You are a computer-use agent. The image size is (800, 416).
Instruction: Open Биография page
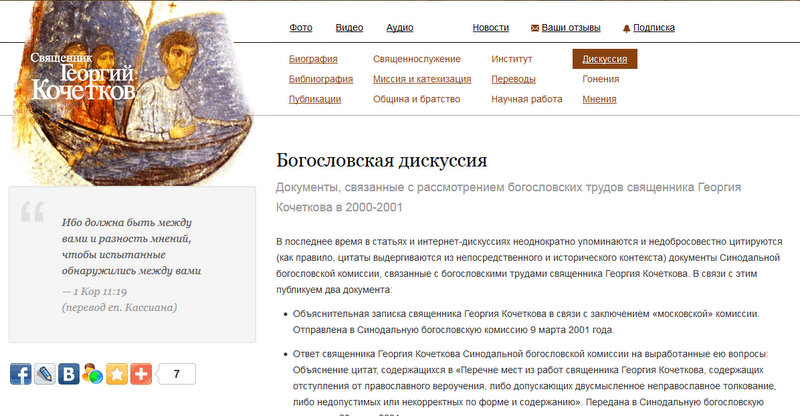[x=313, y=59]
